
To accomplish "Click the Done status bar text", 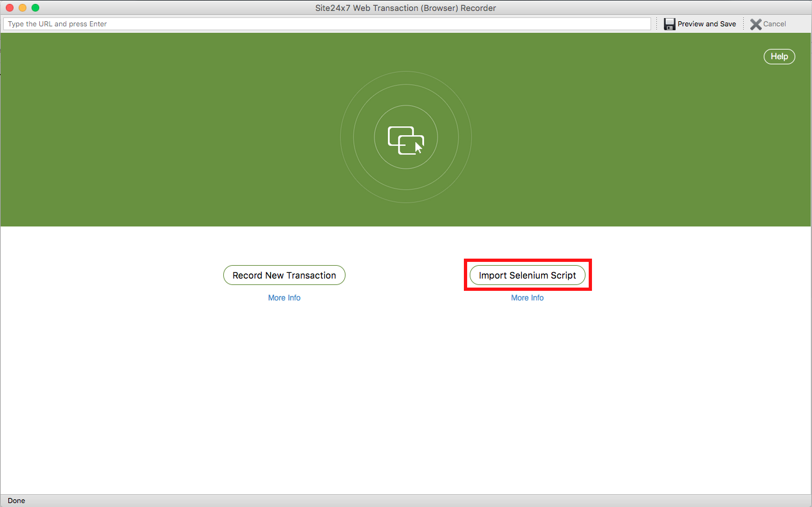I will click(x=17, y=501).
